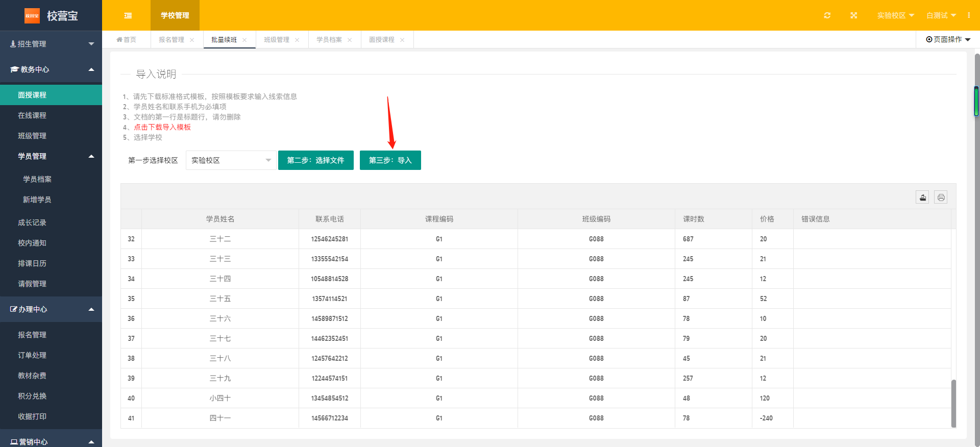The image size is (980, 447).
Task: Open the 首页 home tab
Action: (x=126, y=40)
